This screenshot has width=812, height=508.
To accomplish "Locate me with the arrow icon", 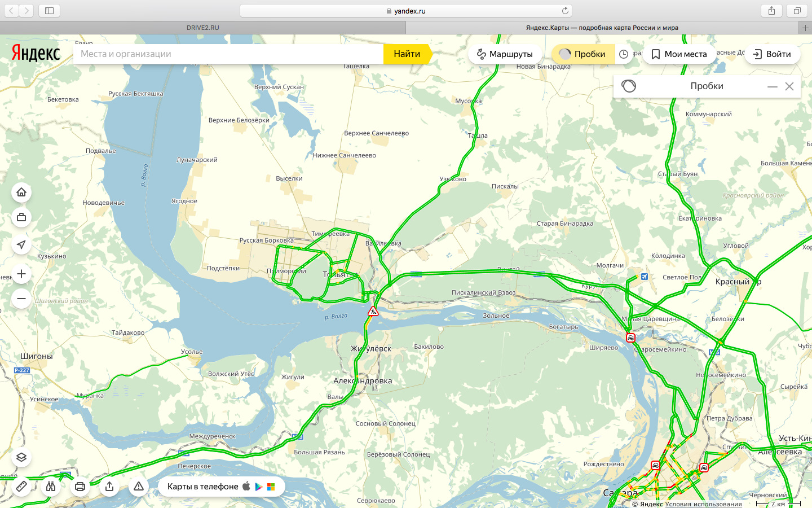I will [21, 244].
